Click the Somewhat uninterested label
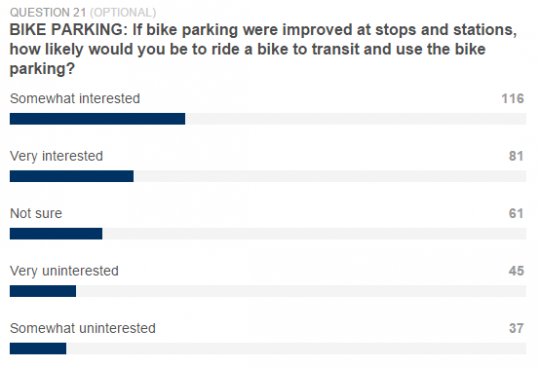The width and height of the screenshot is (540, 367). click(83, 328)
